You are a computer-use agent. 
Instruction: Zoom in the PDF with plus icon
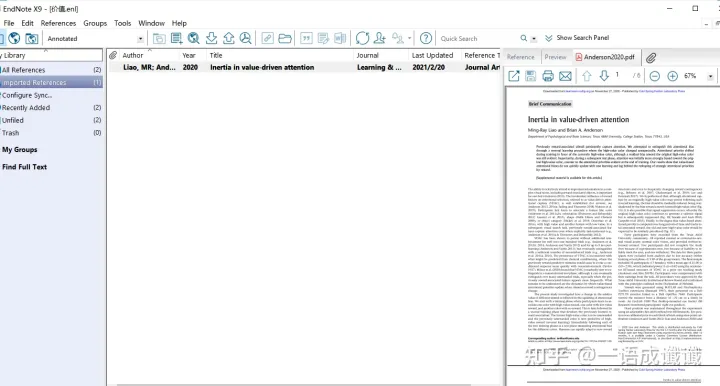(x=672, y=76)
